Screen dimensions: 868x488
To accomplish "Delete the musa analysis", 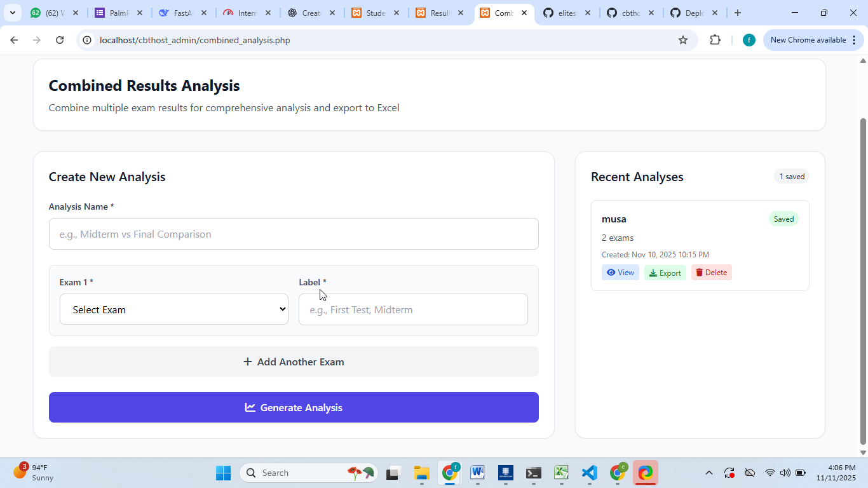I will pos(712,273).
